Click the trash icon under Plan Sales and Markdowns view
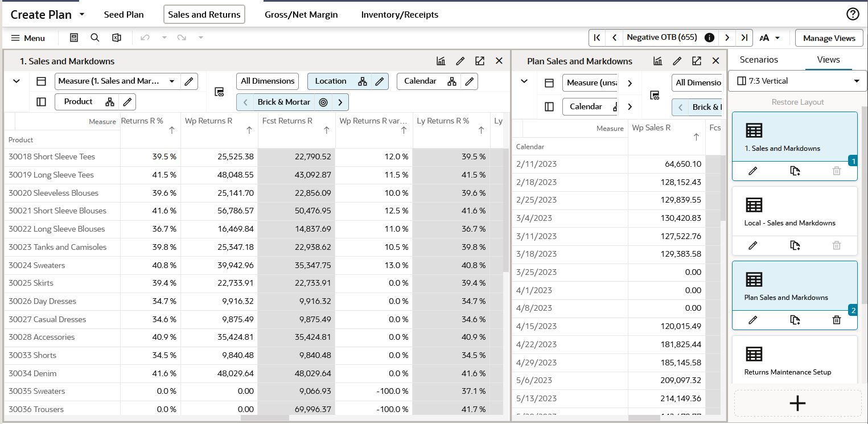This screenshot has width=868, height=424. tap(836, 320)
